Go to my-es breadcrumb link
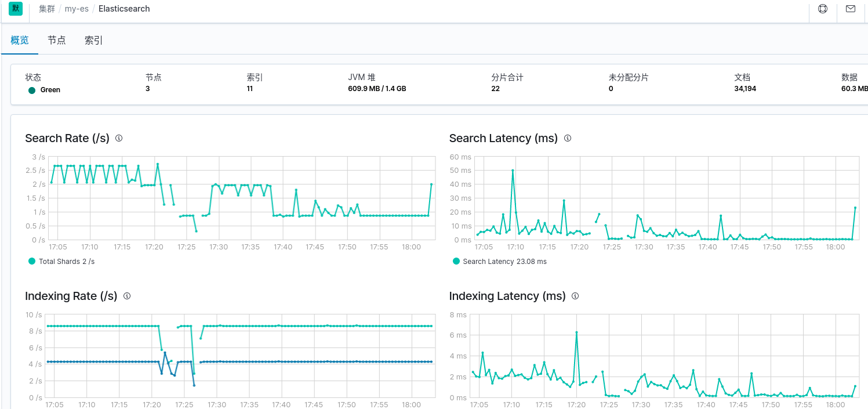868x409 pixels. (x=77, y=9)
